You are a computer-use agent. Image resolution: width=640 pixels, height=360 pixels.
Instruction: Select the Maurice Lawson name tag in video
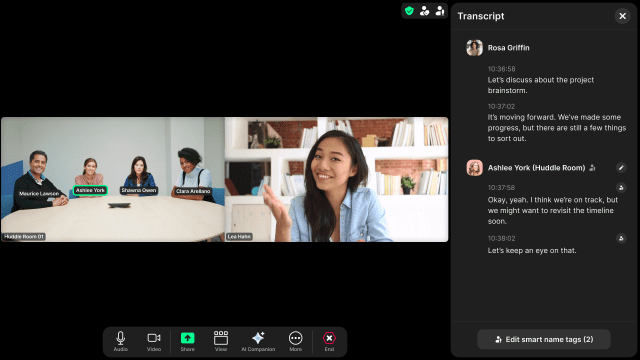39,193
